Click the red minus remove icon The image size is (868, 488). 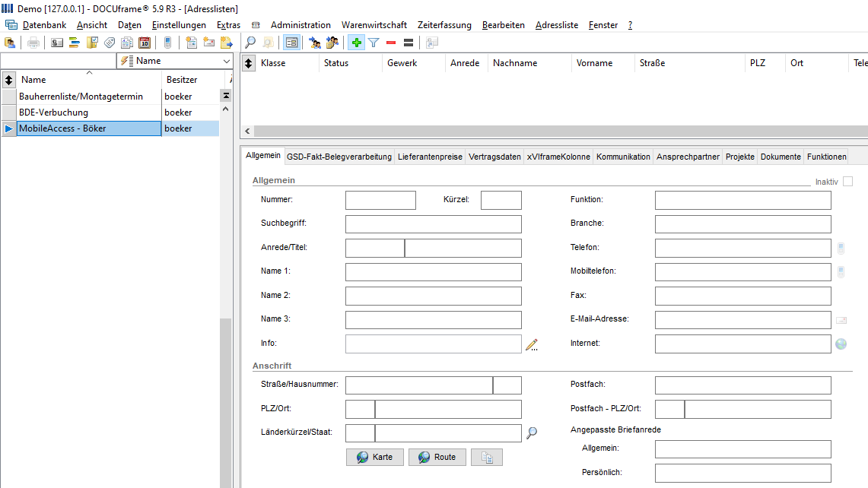tap(391, 43)
